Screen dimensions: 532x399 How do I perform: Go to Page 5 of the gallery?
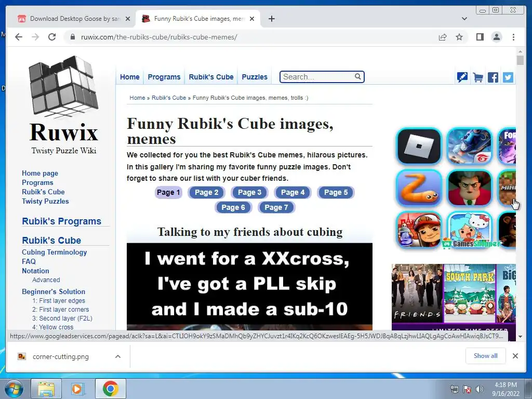click(336, 192)
